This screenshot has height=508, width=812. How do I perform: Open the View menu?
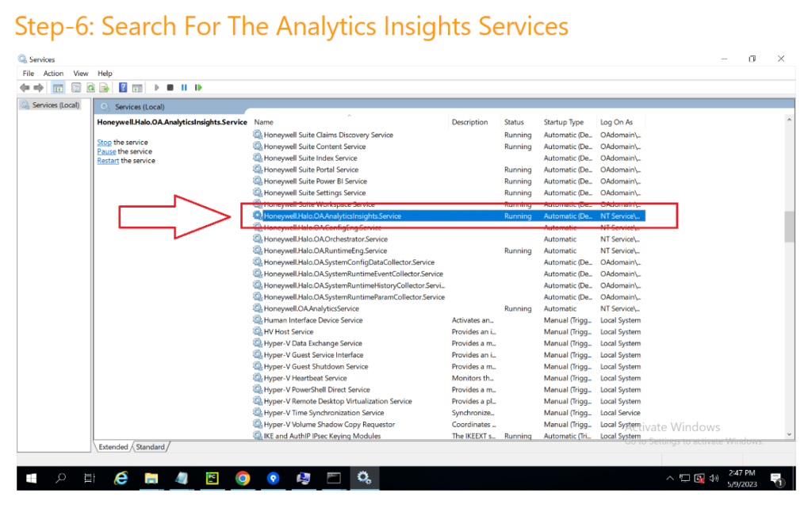click(x=81, y=74)
